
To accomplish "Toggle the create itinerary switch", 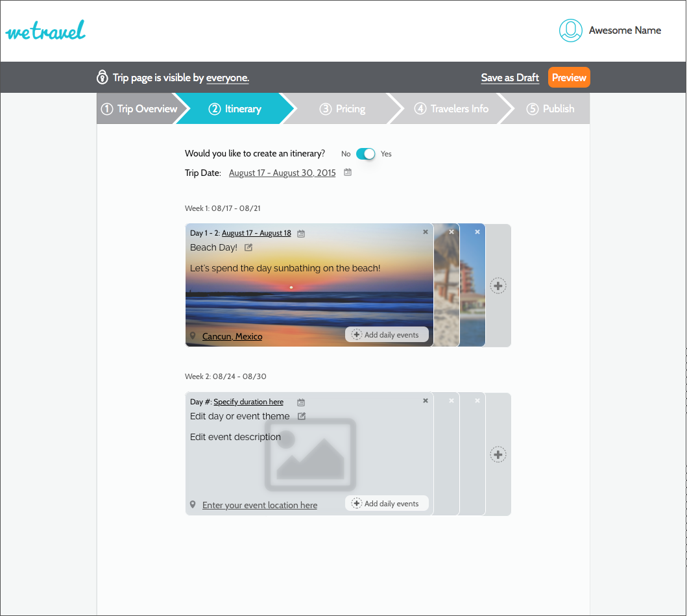I will click(366, 154).
